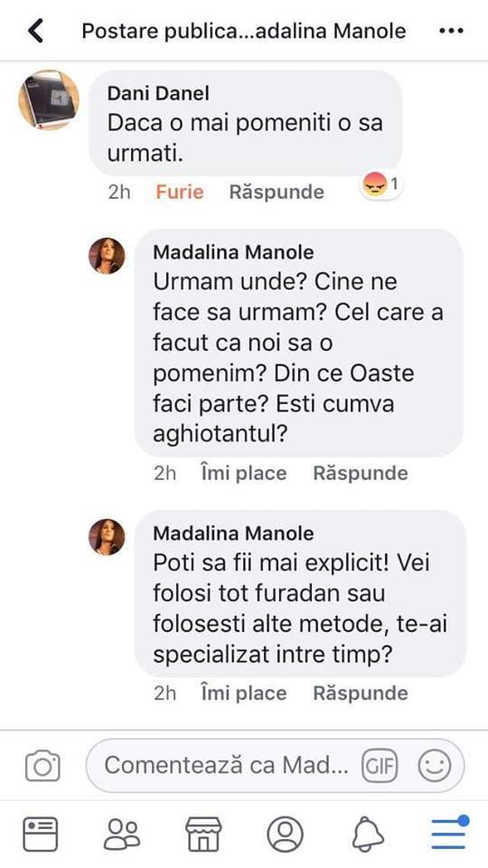Open the Marketplace store icon
The image size is (488, 868).
click(x=203, y=834)
